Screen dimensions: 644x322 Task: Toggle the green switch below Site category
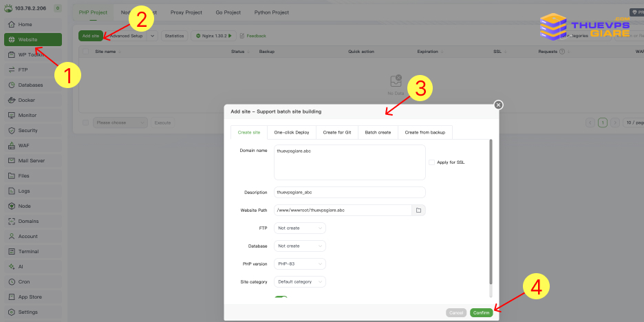pyautogui.click(x=281, y=297)
